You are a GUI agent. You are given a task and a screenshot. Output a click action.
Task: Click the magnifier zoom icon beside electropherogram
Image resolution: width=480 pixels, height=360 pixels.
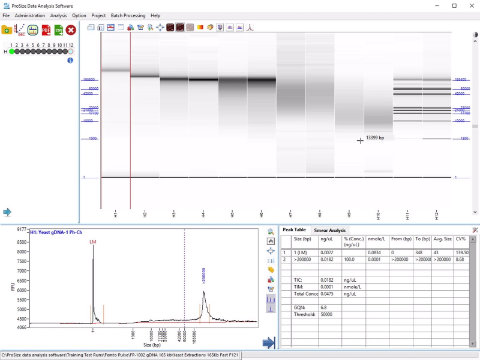271,231
